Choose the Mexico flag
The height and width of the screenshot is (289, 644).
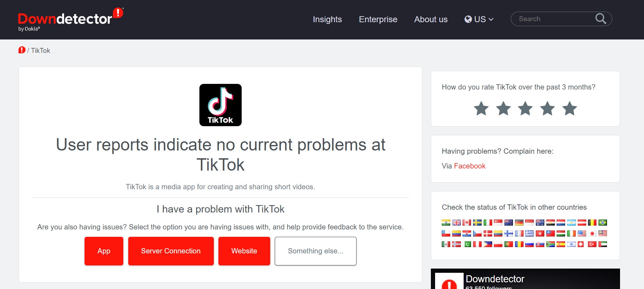click(446, 244)
